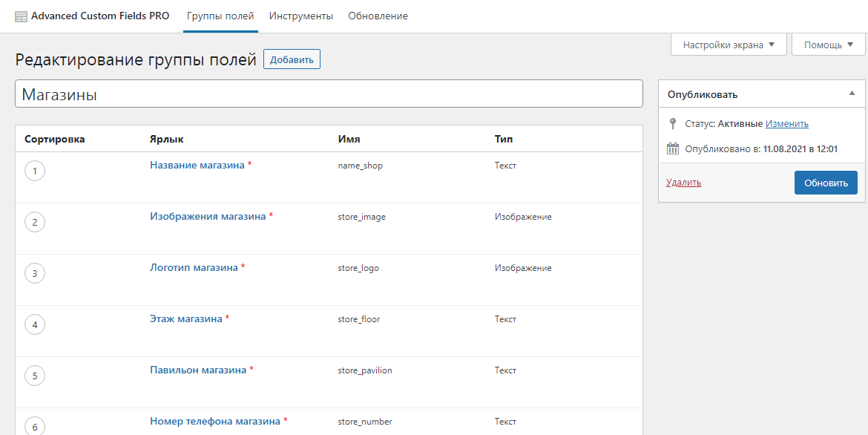Open the Группы полей tab
This screenshot has height=435, width=868.
click(x=220, y=16)
